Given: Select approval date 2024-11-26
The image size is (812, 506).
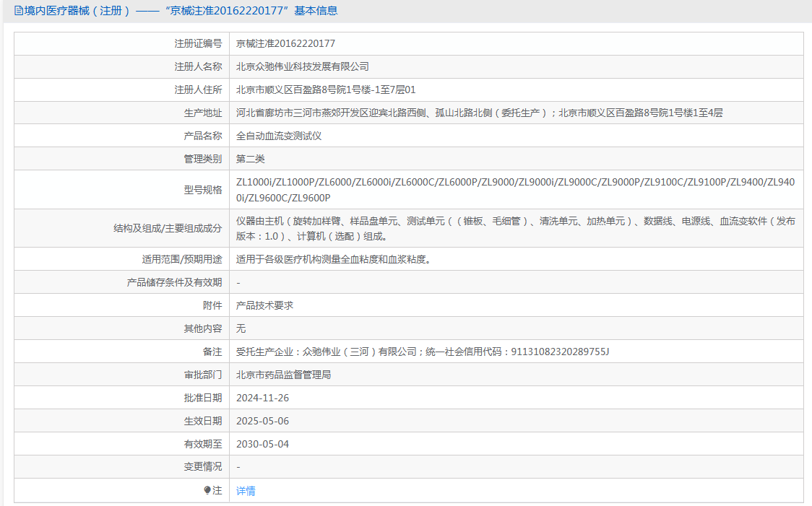Looking at the screenshot, I should coord(262,398).
